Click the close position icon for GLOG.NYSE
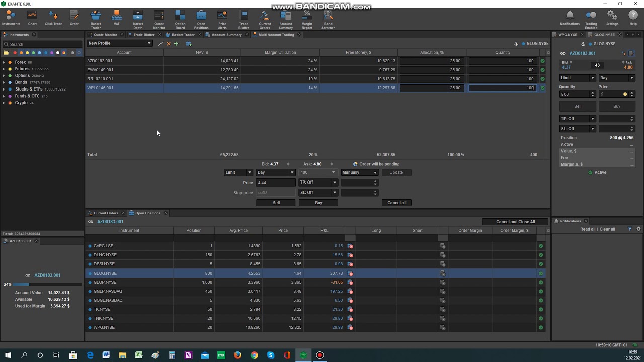The height and width of the screenshot is (362, 644). point(350,273)
